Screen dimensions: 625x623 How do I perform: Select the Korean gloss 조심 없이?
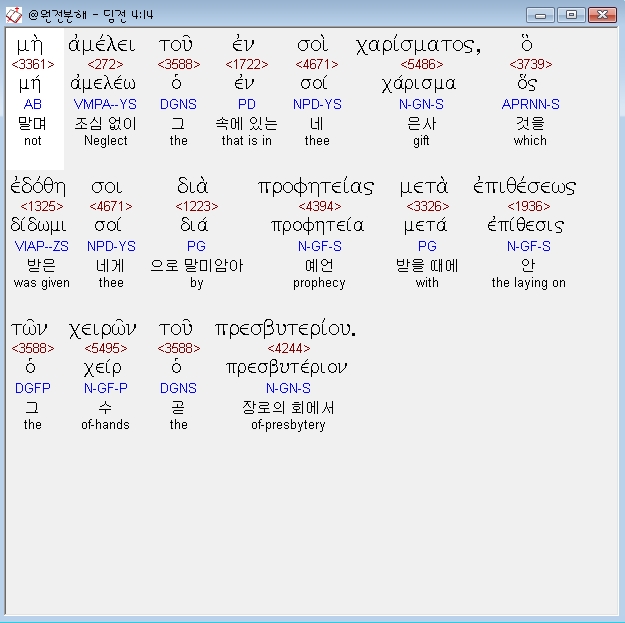106,123
